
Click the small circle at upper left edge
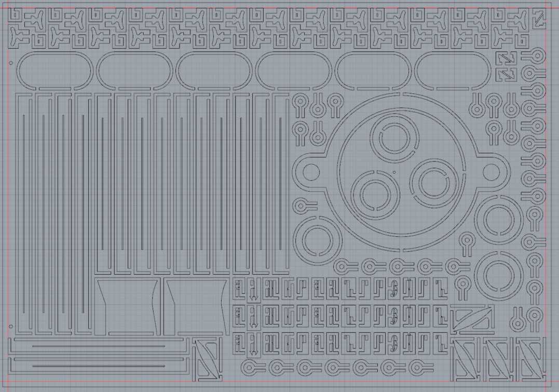point(11,63)
